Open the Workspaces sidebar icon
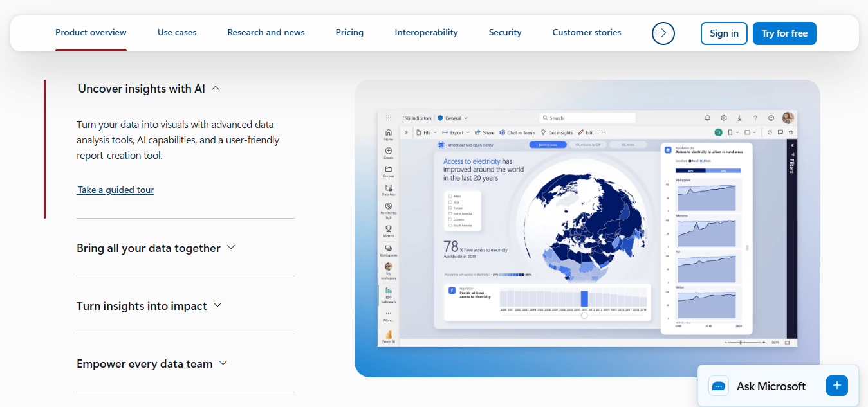Screen dimensions: 868x407 pos(388,248)
